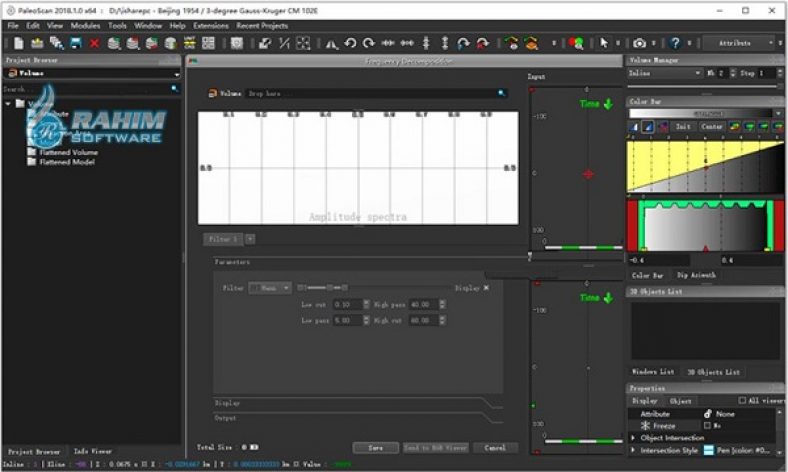The height and width of the screenshot is (472, 788).
Task: Click the rotate clockwise arrow icon
Action: (x=369, y=44)
